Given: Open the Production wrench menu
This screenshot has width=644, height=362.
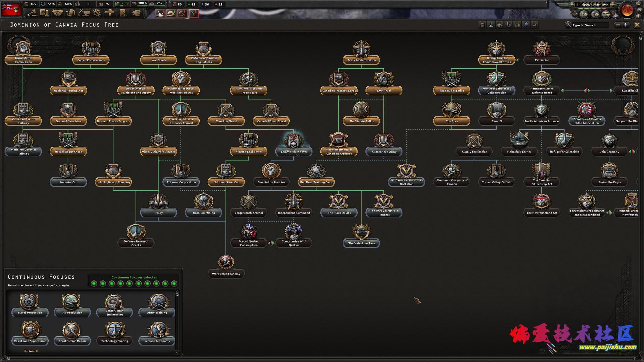Looking at the screenshot, I should coord(97,13).
